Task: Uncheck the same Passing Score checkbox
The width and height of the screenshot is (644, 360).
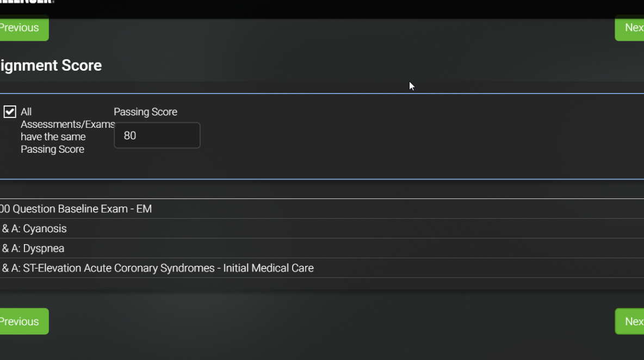Action: coord(10,111)
